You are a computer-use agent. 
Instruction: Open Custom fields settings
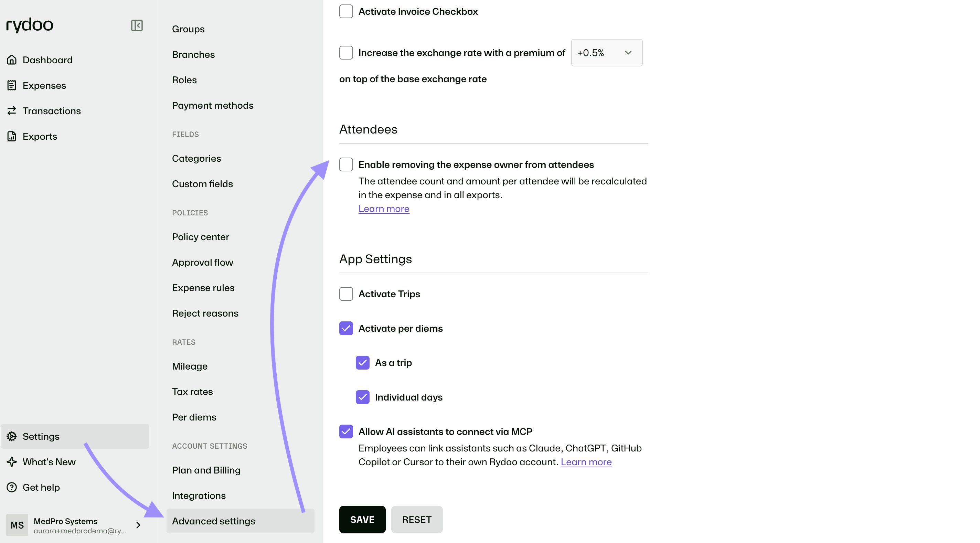(x=202, y=184)
